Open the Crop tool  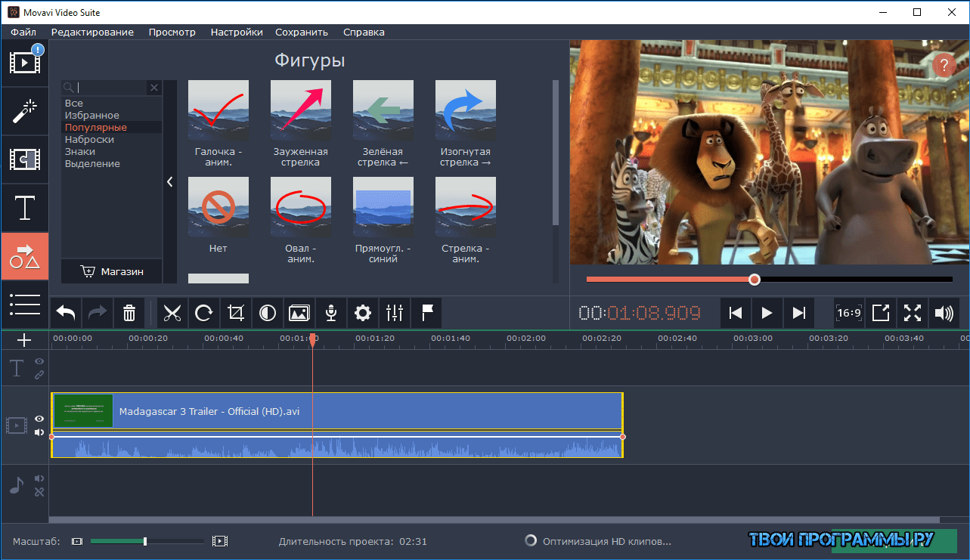(236, 313)
